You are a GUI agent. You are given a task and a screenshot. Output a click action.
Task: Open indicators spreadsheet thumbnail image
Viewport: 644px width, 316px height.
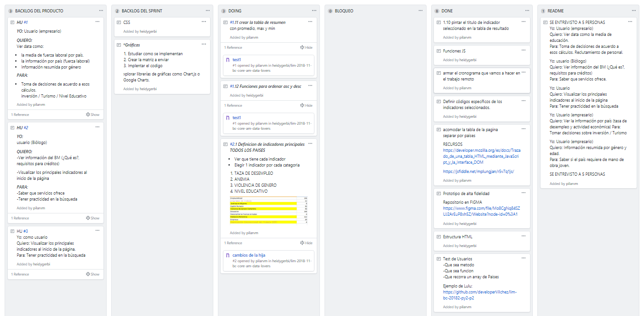click(x=269, y=210)
